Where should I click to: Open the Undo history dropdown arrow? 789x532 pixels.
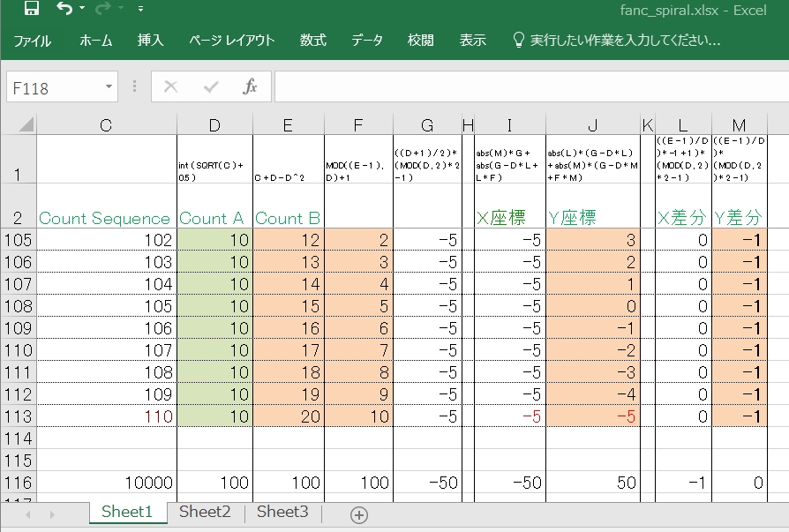pos(82,8)
